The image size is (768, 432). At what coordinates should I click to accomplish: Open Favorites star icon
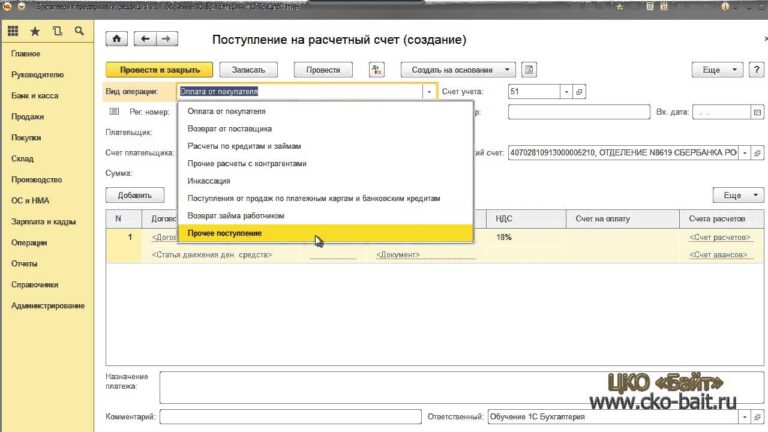coord(35,31)
